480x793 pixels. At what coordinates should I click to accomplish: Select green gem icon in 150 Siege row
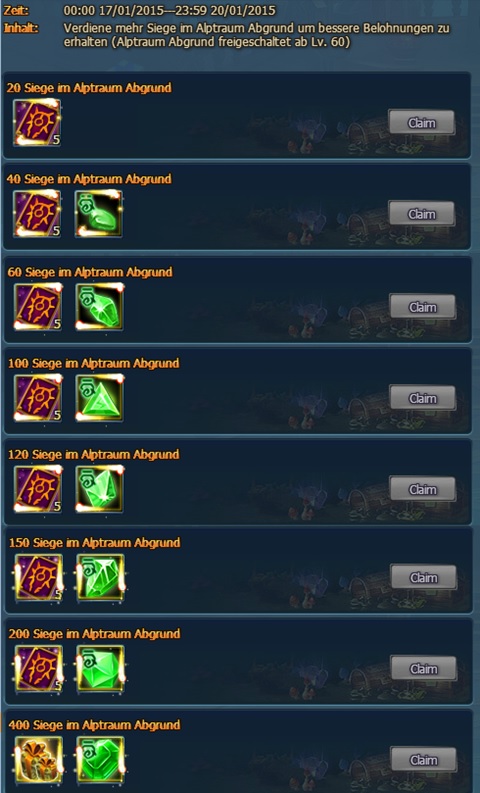click(x=100, y=577)
